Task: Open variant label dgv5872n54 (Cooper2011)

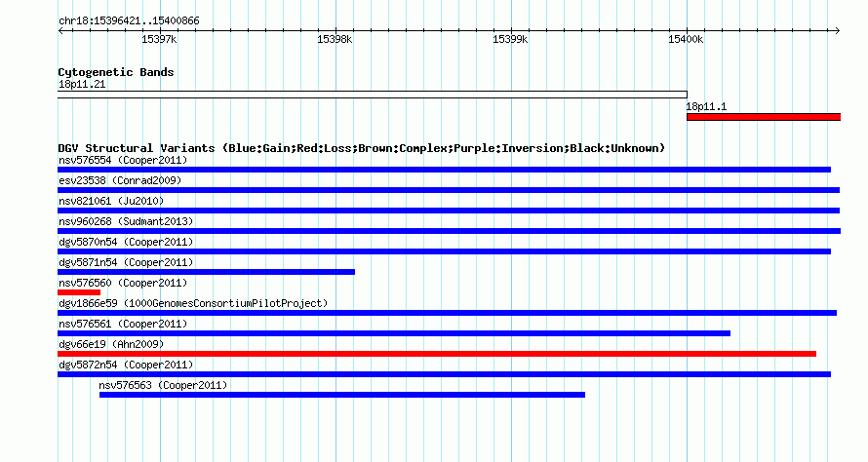Action: [126, 366]
